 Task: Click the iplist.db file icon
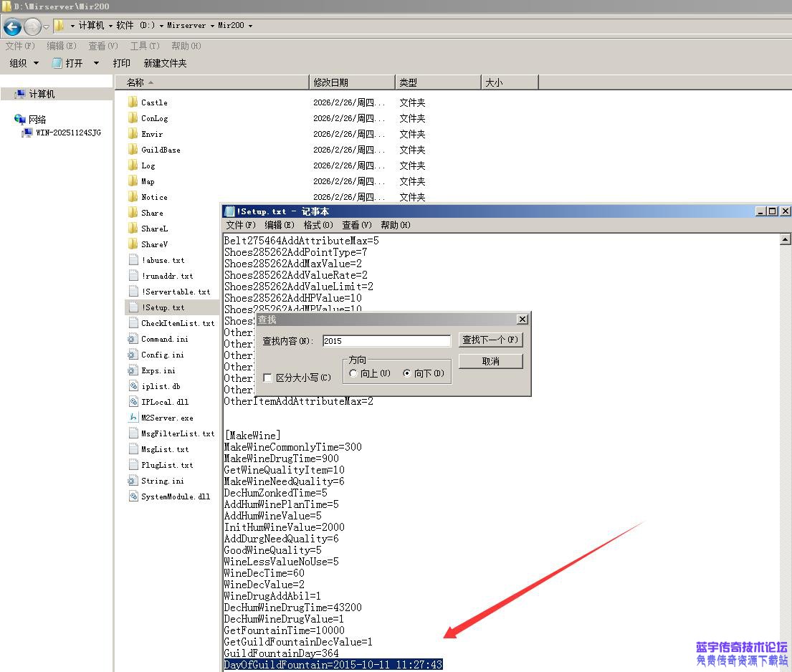click(x=133, y=386)
